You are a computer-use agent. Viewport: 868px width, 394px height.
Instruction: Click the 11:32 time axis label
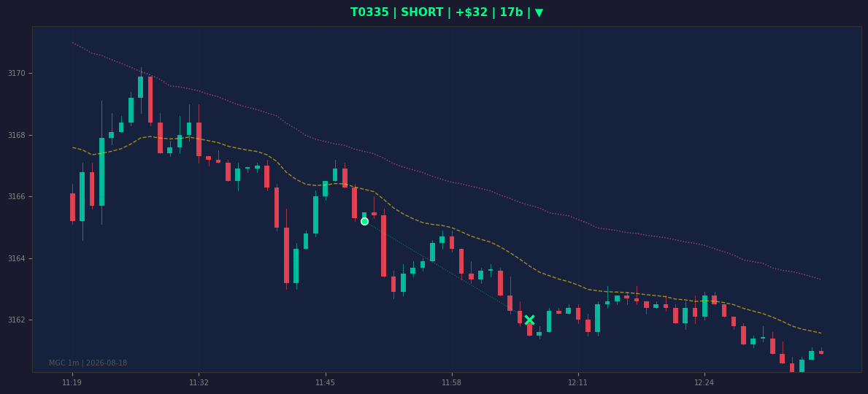(199, 382)
